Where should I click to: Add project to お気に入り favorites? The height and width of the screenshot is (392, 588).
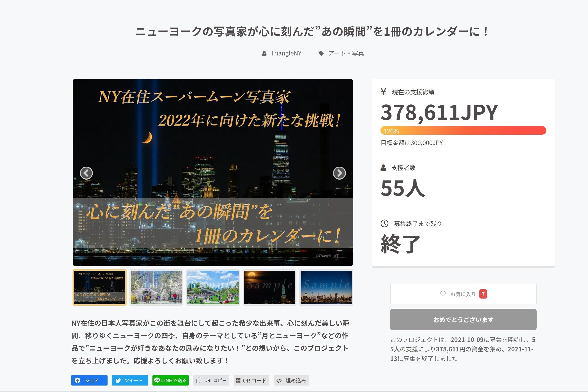click(x=463, y=294)
